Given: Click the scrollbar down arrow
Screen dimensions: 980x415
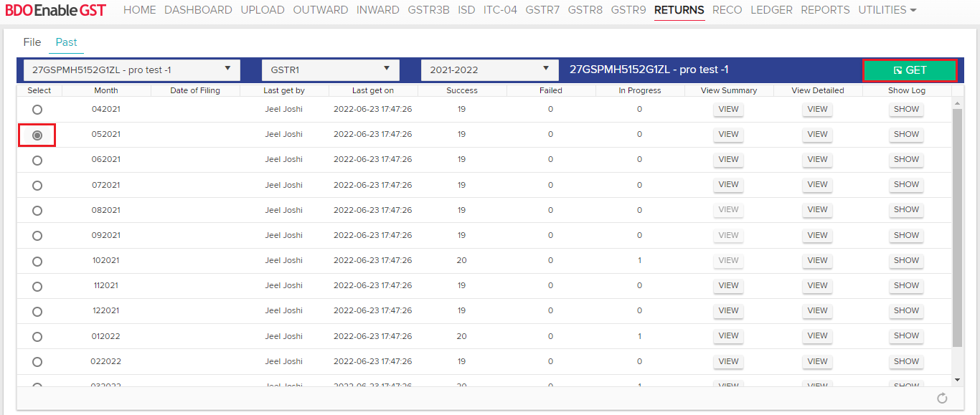Looking at the screenshot, I should point(957,379).
